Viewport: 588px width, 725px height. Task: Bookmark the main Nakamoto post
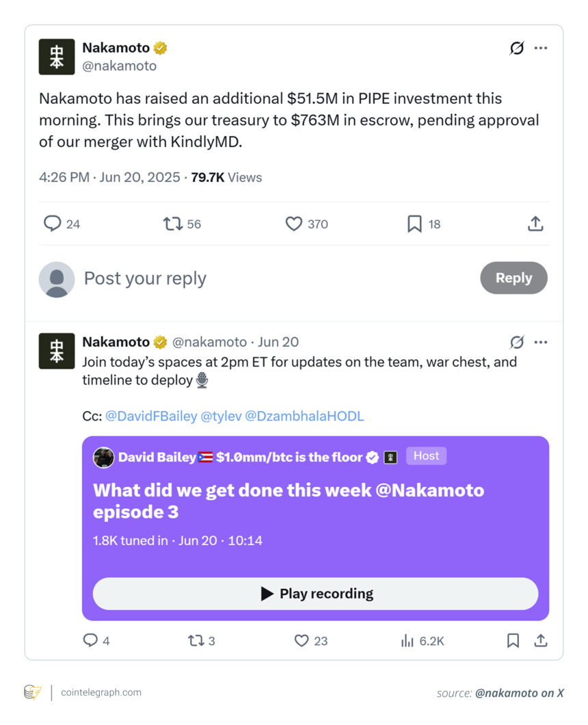click(414, 224)
